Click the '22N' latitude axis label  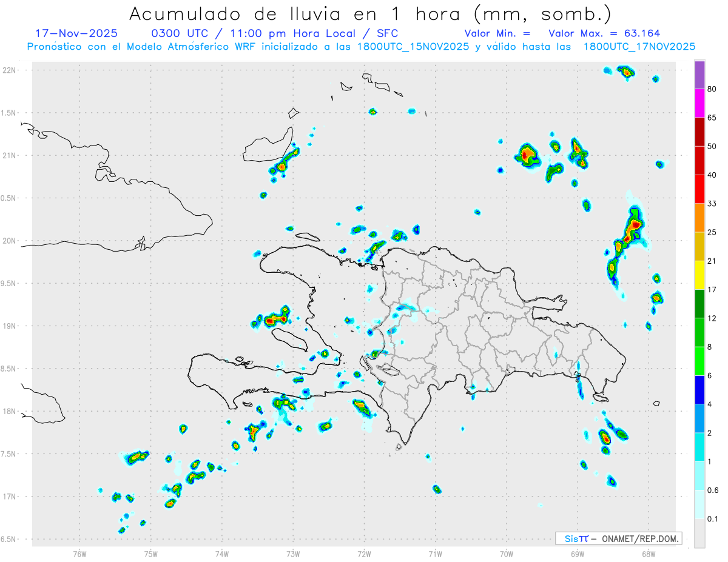coord(10,70)
